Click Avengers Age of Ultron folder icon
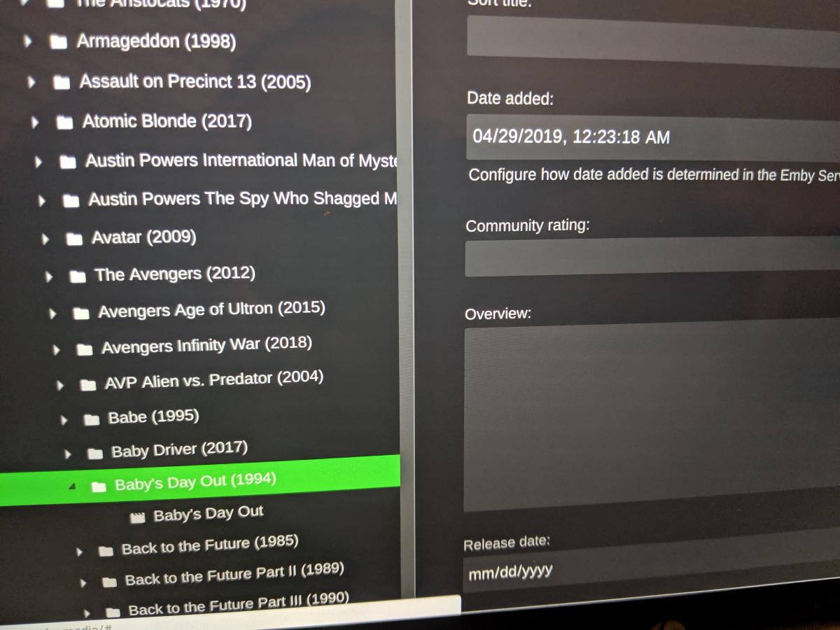The height and width of the screenshot is (630, 840). [82, 314]
